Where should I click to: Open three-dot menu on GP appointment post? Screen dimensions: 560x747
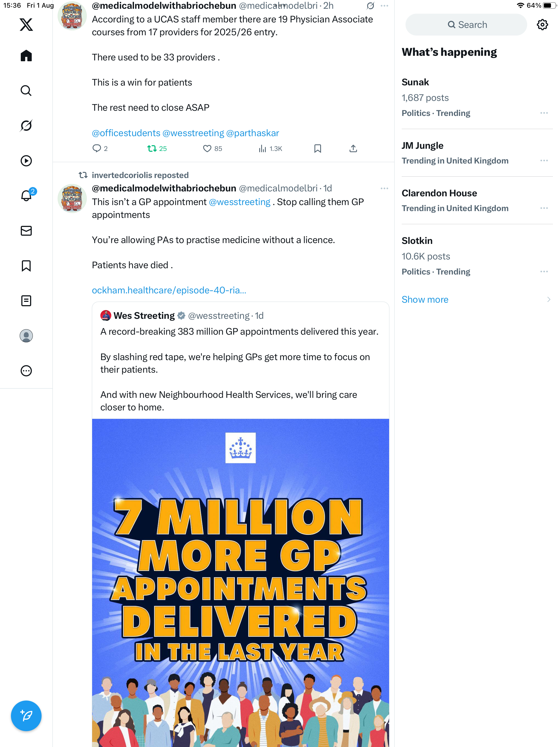384,188
